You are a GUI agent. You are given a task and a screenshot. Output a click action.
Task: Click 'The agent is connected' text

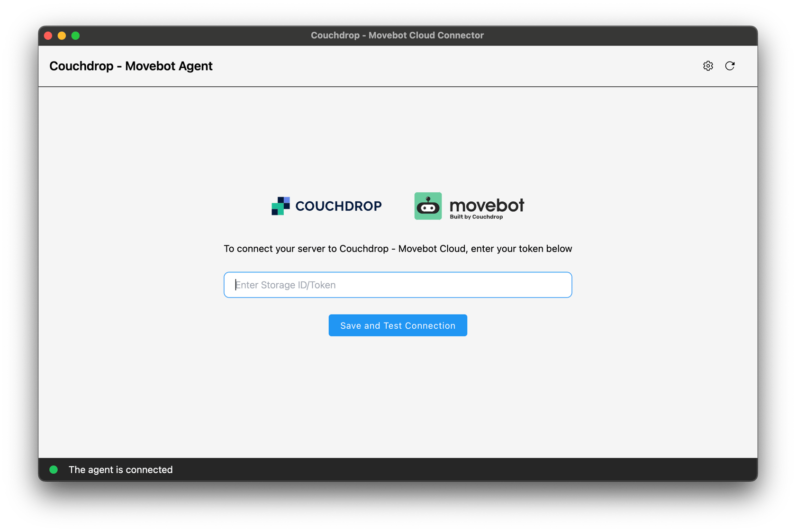tap(120, 469)
